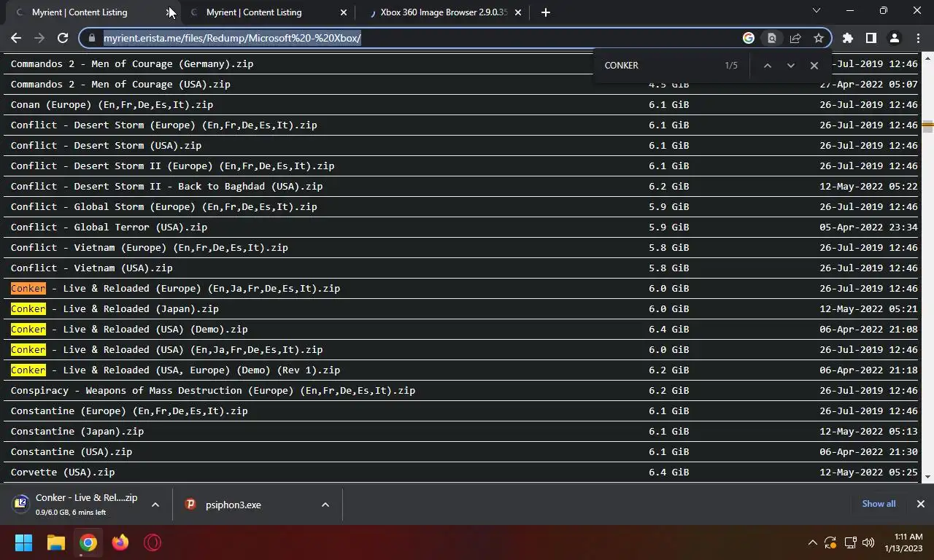Screen dimensions: 934x560
Task: Open Windows Start menu
Action: (x=23, y=542)
